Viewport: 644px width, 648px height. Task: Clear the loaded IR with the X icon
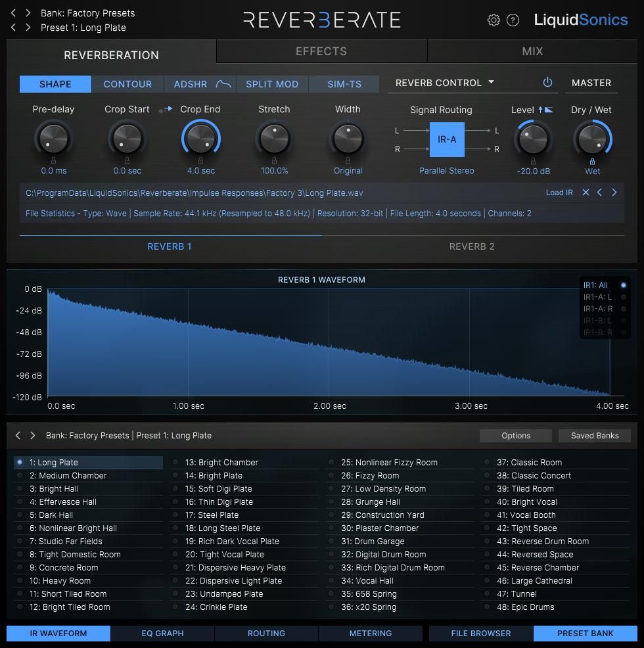tap(586, 192)
